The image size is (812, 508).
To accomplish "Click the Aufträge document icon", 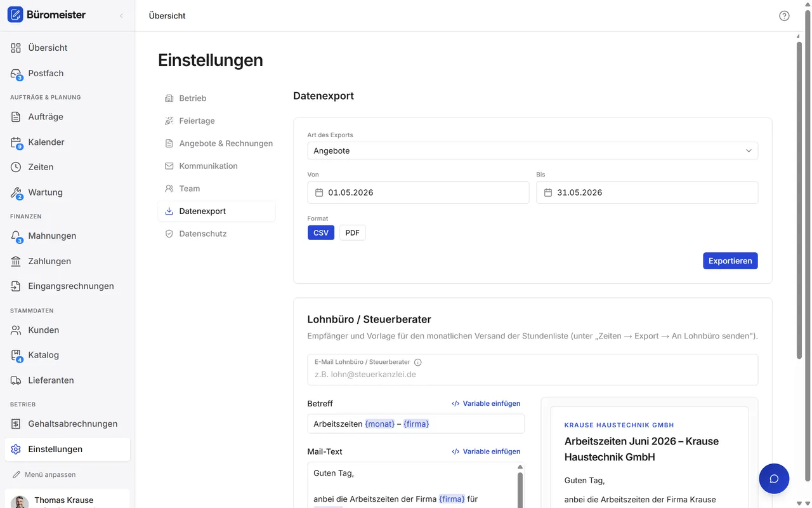I will coord(16,117).
